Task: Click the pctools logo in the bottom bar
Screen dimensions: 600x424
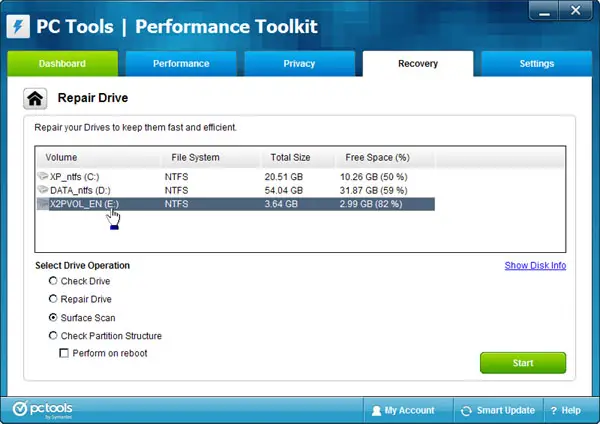Action: click(42, 409)
